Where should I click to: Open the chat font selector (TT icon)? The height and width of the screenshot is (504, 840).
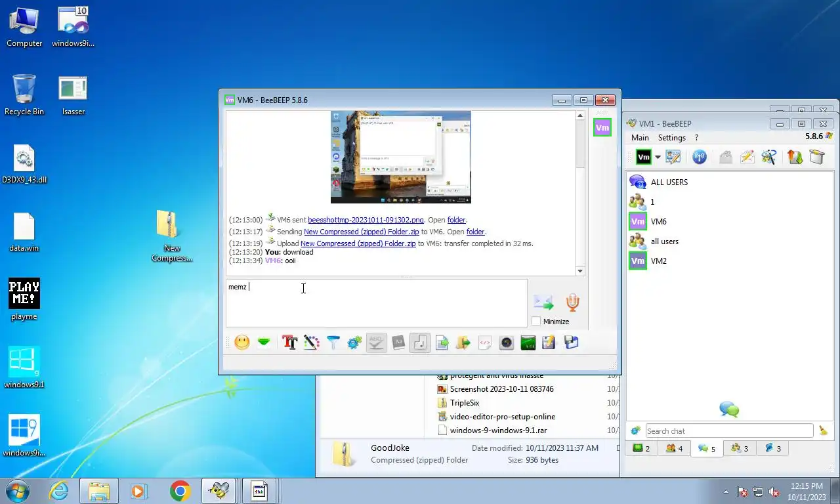point(289,343)
